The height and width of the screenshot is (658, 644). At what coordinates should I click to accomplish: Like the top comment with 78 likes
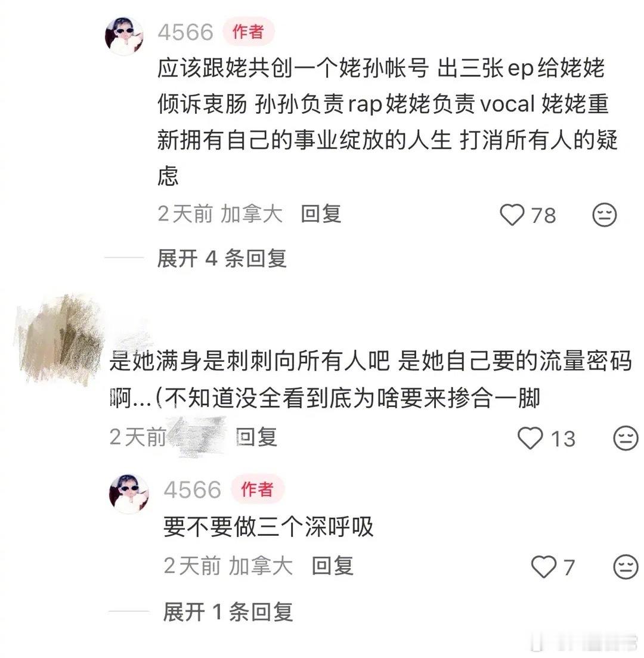[x=512, y=215]
